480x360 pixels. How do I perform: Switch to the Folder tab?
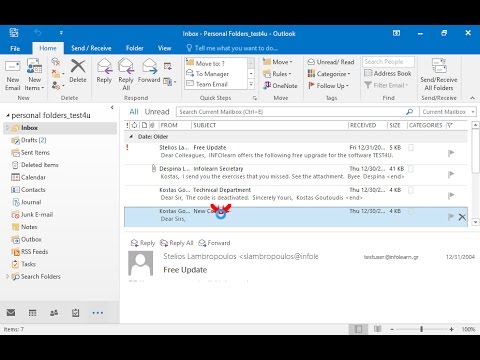click(135, 48)
